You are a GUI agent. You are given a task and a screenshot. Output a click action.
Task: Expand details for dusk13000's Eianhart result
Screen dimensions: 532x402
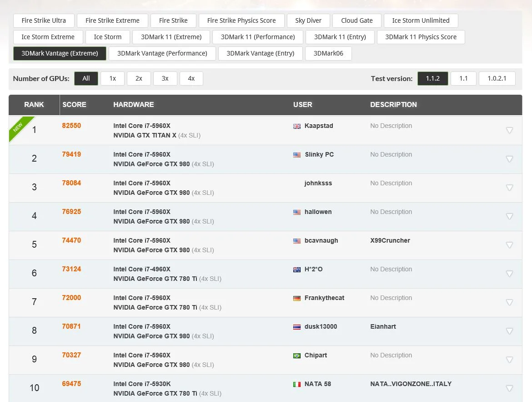pyautogui.click(x=509, y=331)
